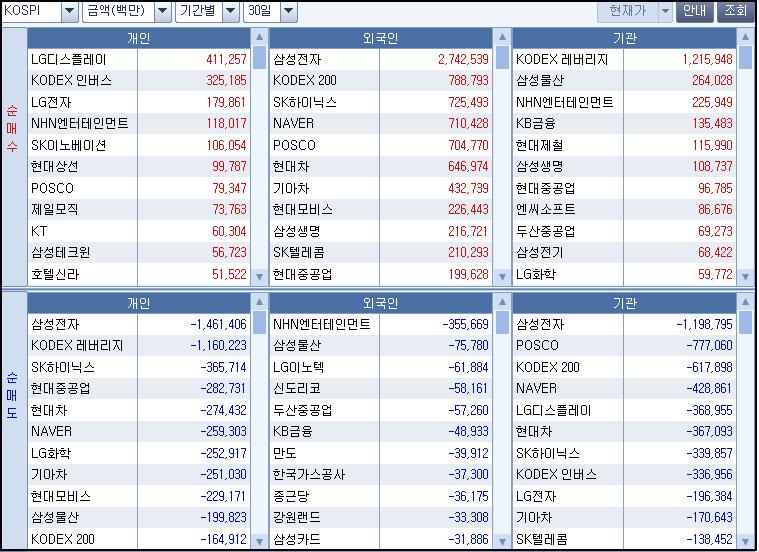Click scroll-up arrow of 순매수 기관 list
Screen dimensions: 759x552
click(745, 37)
